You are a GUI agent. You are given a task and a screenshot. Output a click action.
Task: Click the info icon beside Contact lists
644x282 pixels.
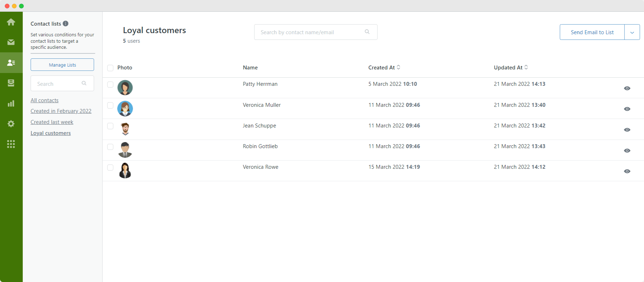[x=66, y=23]
